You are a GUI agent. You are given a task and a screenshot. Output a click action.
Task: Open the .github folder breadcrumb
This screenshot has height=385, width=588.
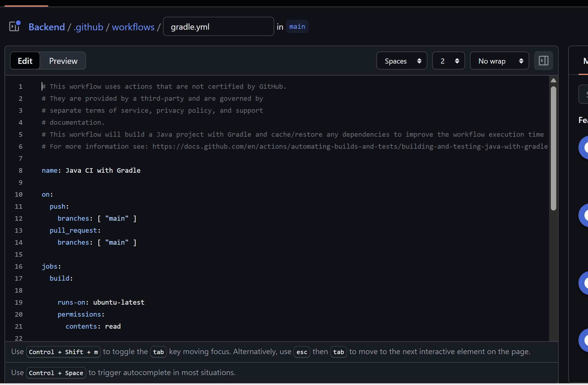(x=88, y=27)
